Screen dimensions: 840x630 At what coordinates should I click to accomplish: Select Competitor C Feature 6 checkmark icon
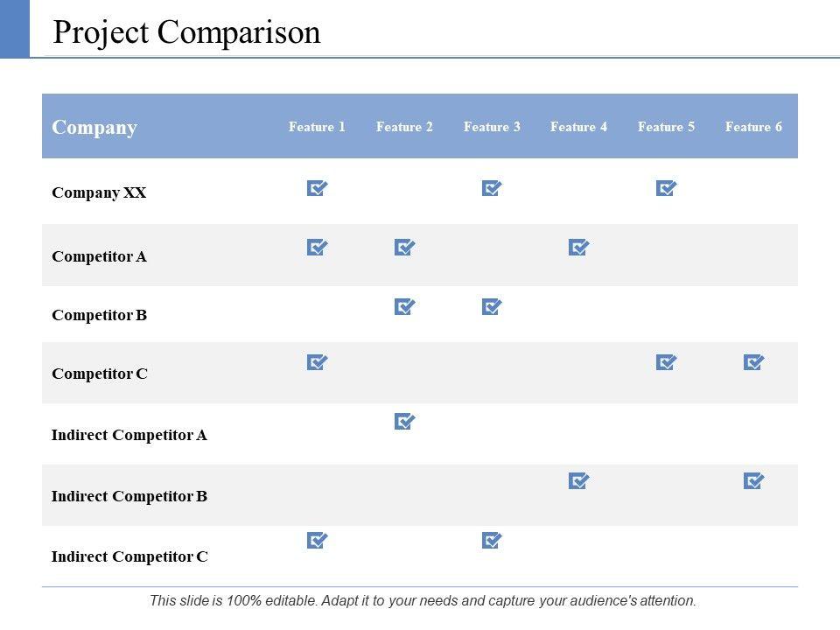click(753, 362)
